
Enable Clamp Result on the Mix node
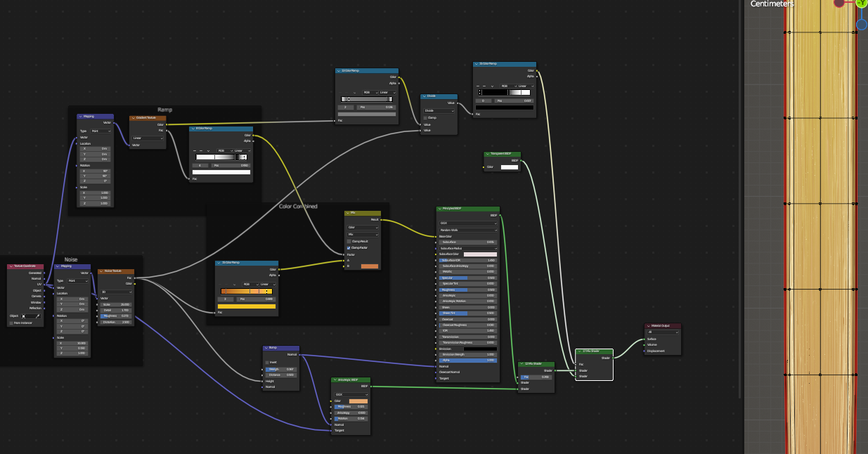pyautogui.click(x=349, y=241)
